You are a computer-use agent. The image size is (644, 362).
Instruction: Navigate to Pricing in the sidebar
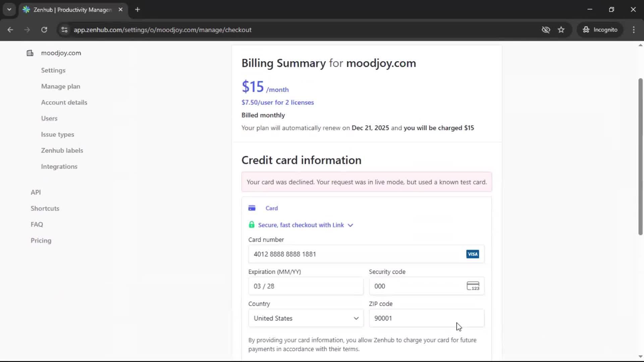pos(41,240)
